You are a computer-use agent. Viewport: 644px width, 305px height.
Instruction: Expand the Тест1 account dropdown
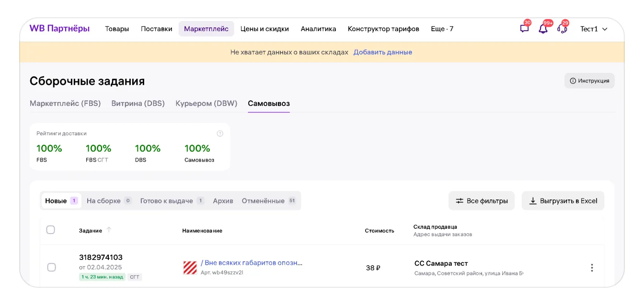coord(594,29)
